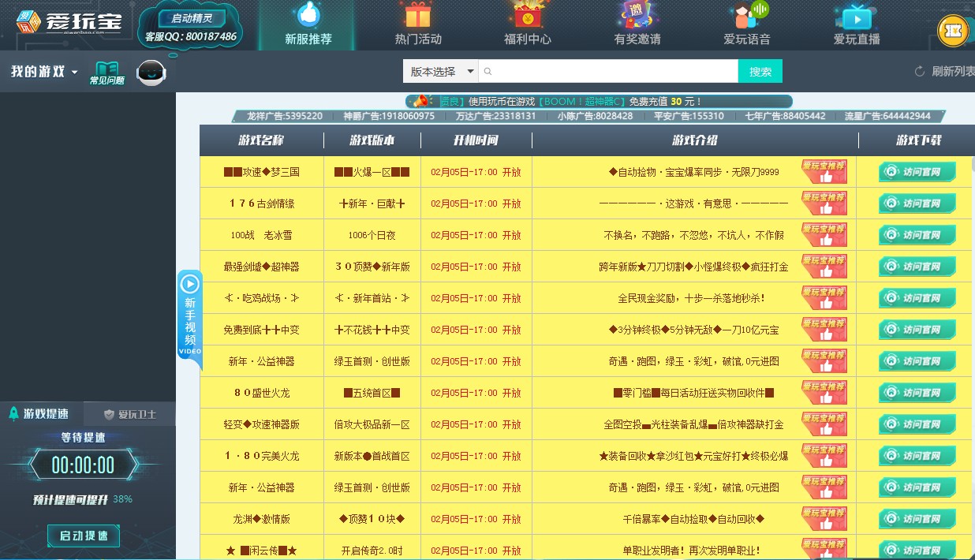Click the gold coin icon top-right
This screenshot has width=975, height=560.
951,31
